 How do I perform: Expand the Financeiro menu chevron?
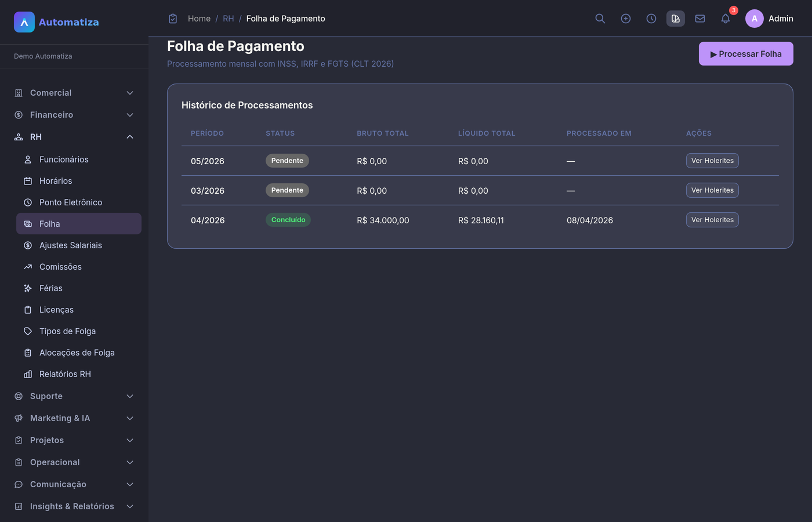click(x=130, y=115)
